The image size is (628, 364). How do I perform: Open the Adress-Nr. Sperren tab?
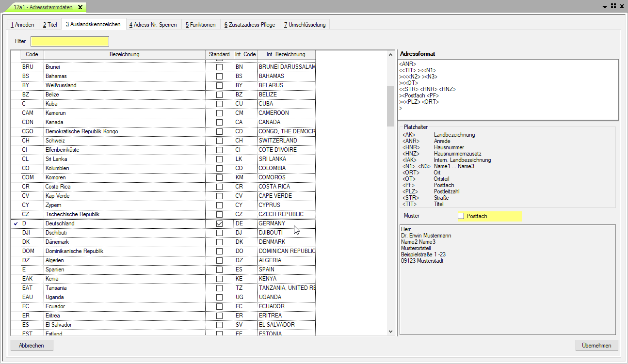point(153,25)
